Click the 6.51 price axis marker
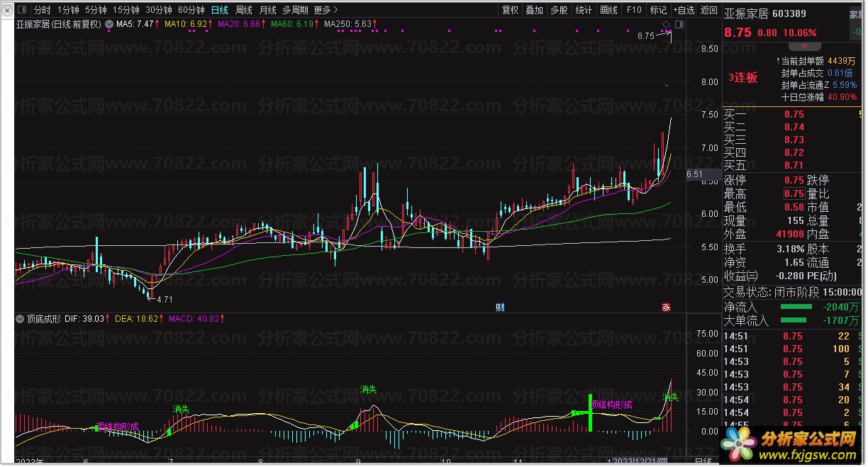The width and height of the screenshot is (868, 467). point(696,174)
